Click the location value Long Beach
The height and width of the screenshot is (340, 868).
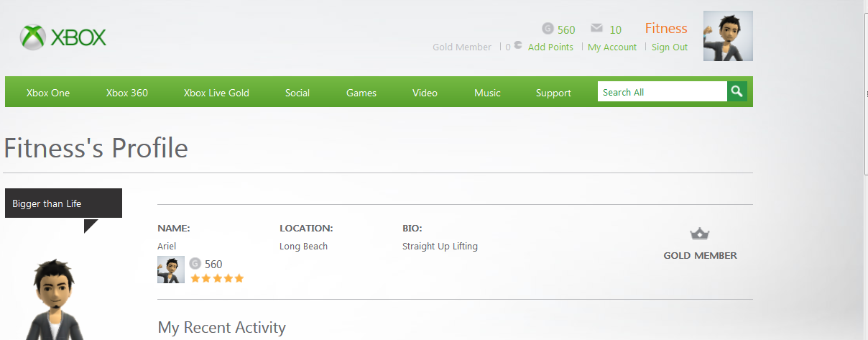click(303, 246)
